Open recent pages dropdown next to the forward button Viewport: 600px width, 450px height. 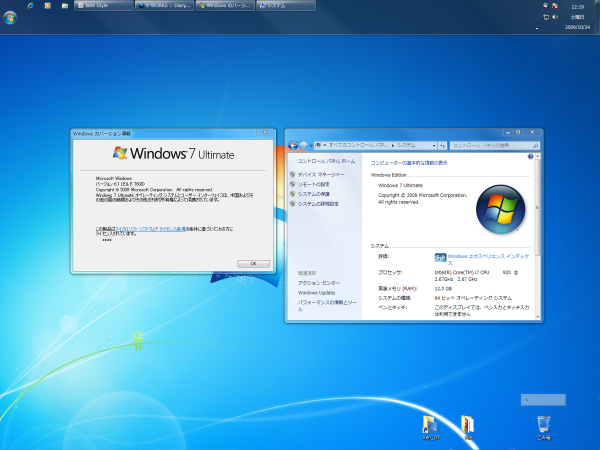click(310, 146)
